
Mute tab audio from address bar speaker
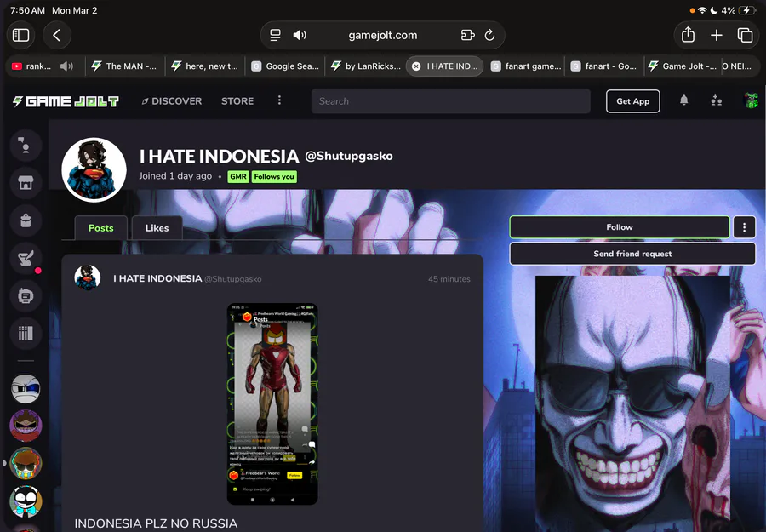point(300,35)
